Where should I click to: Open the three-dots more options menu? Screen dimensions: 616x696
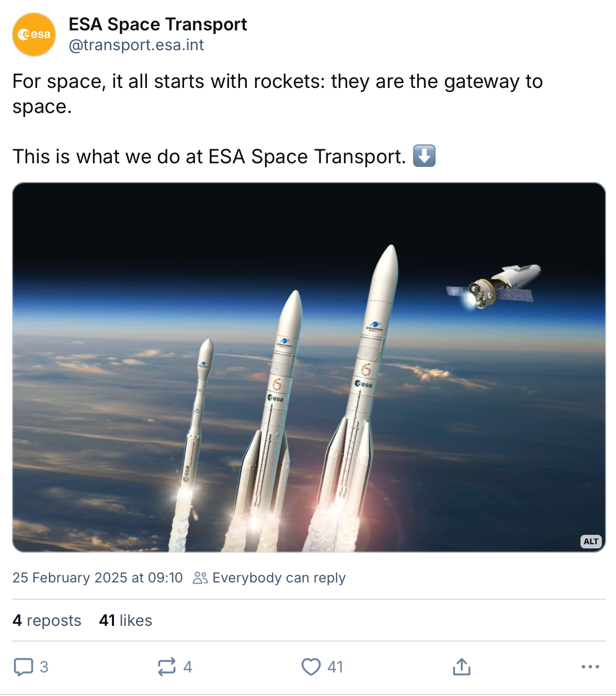coord(590,667)
